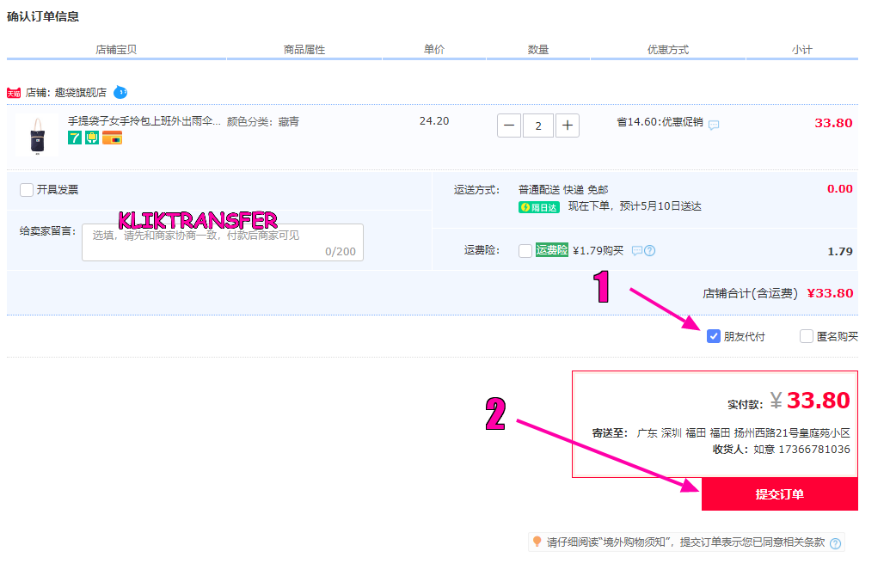Click the 单价 column header
This screenshot has width=890, height=588.
[434, 49]
